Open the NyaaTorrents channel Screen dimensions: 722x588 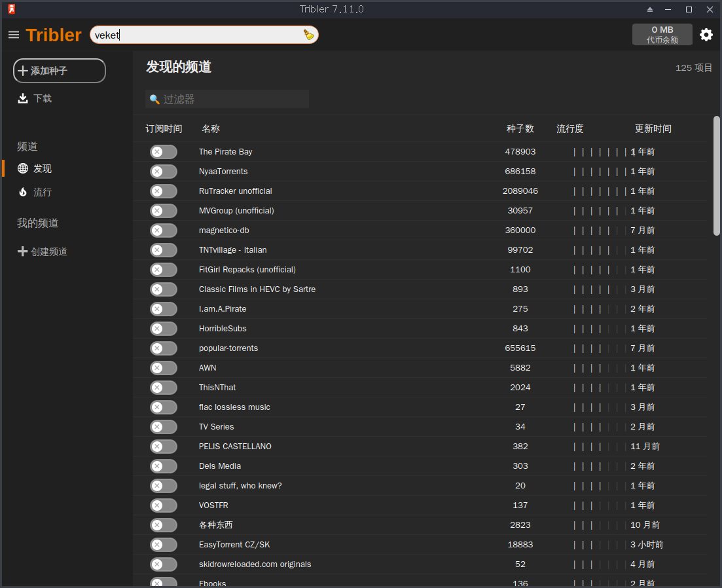click(223, 172)
